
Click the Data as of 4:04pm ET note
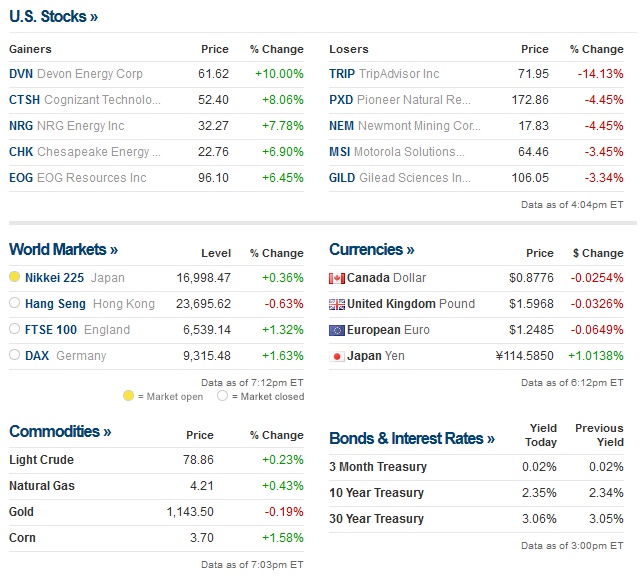click(572, 205)
